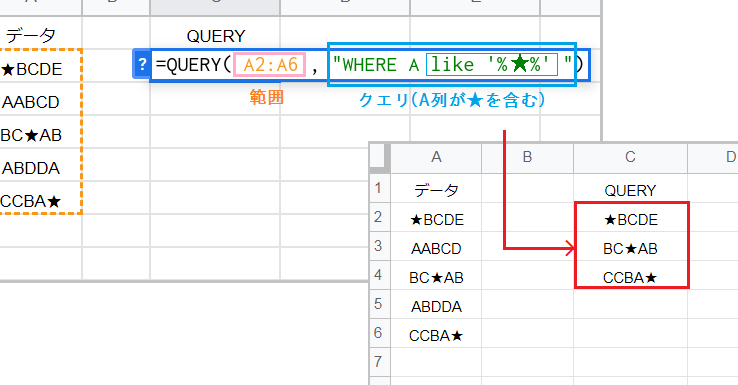Select column C header in lower sheet

pos(630,157)
